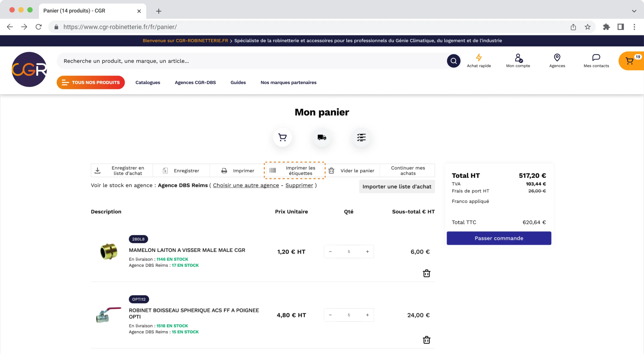
Task: Click barcode icon for Imprimer les étiquettes
Action: coord(273,170)
